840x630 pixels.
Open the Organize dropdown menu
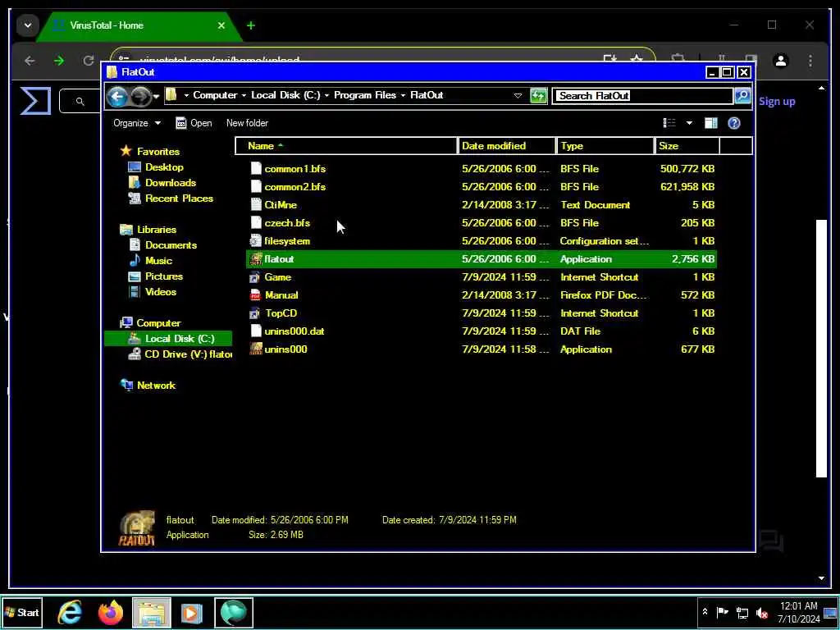(137, 123)
